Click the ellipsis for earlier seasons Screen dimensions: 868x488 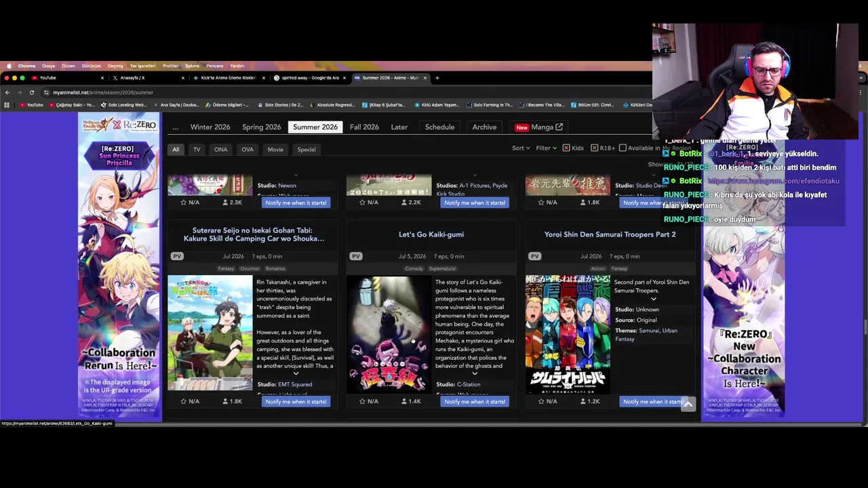175,127
